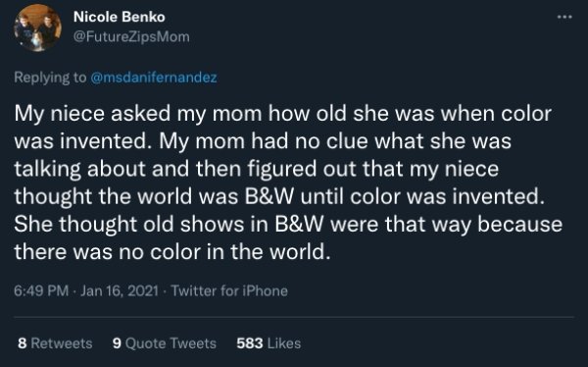Click tweet line starting "My niece asked my mom"

click(283, 114)
